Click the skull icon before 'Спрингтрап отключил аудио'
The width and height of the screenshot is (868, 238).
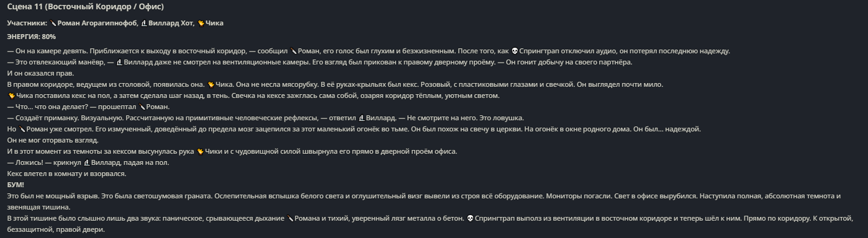514,51
